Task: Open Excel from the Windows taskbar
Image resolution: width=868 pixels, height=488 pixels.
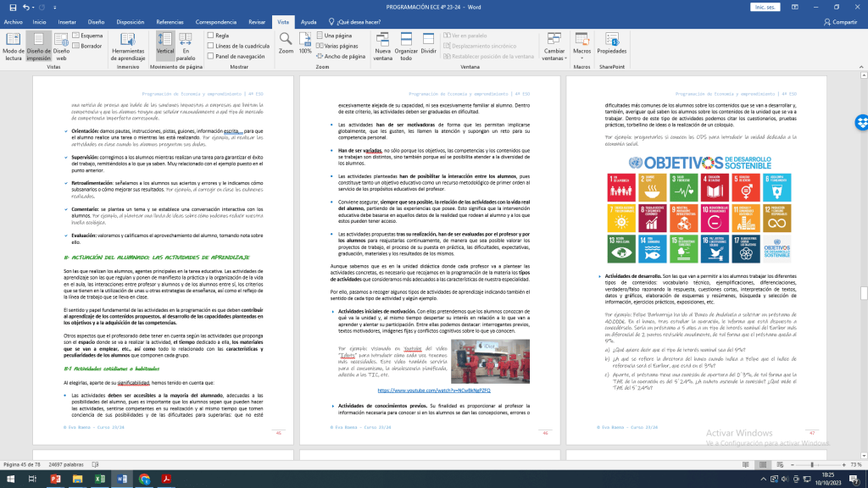Action: tap(100, 480)
